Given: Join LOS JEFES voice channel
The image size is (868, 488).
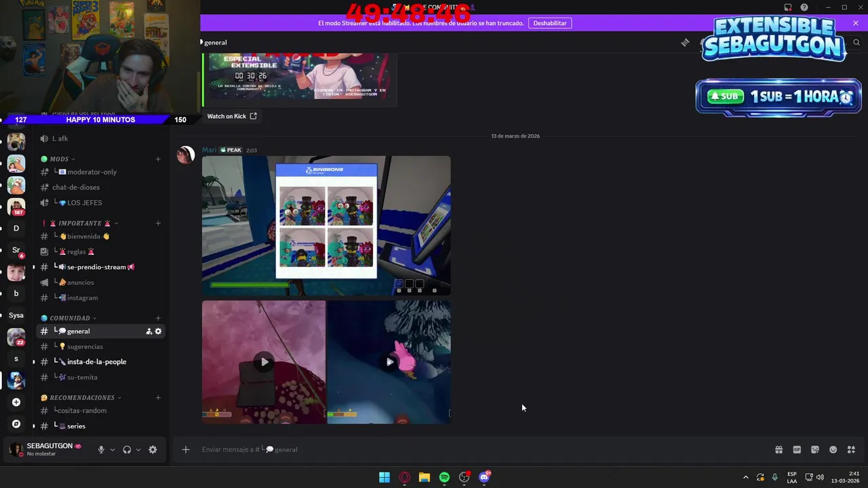Looking at the screenshot, I should [x=100, y=203].
